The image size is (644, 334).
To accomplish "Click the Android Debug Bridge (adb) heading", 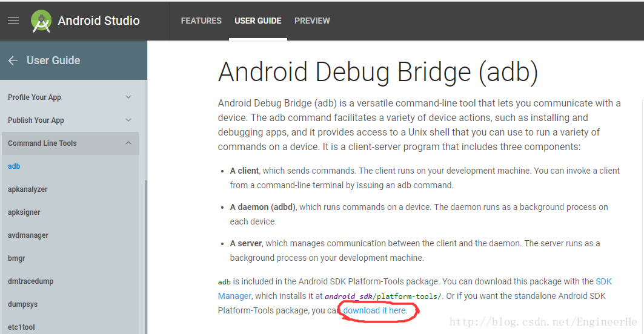I will [378, 72].
